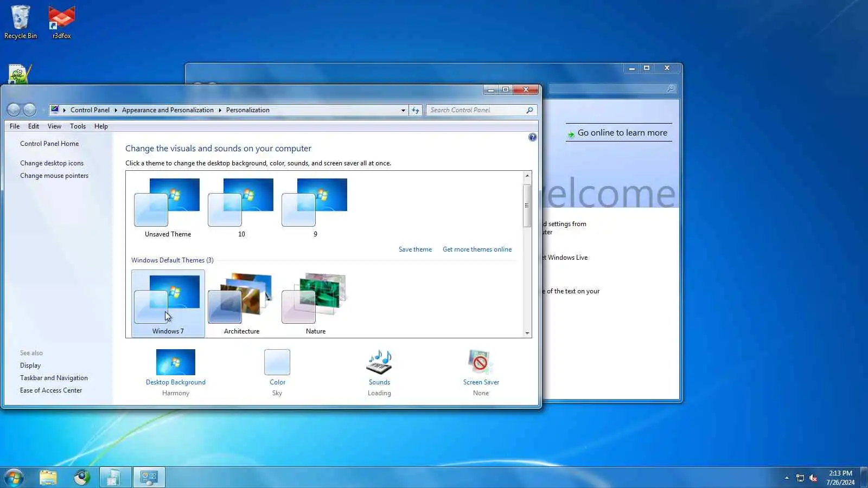Expand the Appearance and Personalization breadcrumb arrow
Viewport: 868px width, 488px height.
(220, 110)
